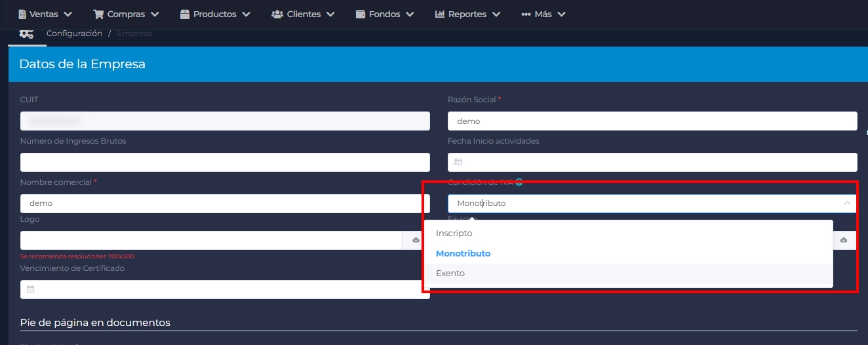
Task: Click the Ventas document icon
Action: (x=22, y=14)
